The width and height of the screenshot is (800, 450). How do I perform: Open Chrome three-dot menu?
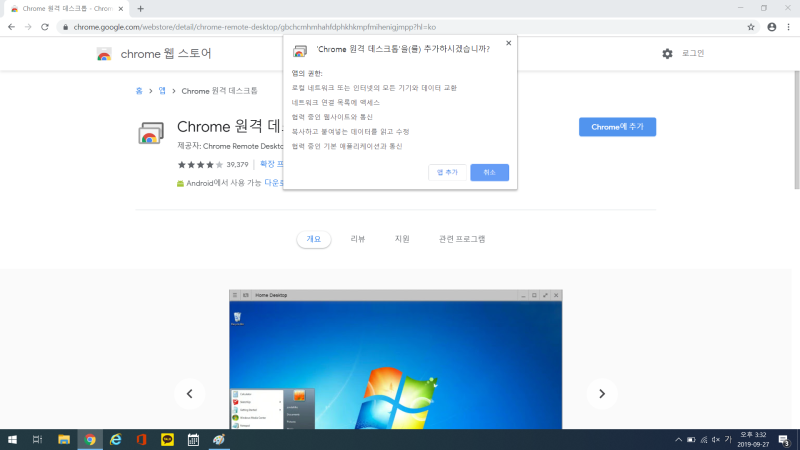click(788, 27)
